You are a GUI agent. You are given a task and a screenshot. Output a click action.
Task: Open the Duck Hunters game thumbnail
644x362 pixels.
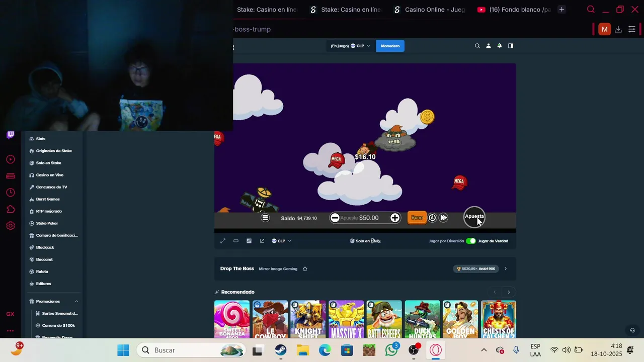point(423,319)
